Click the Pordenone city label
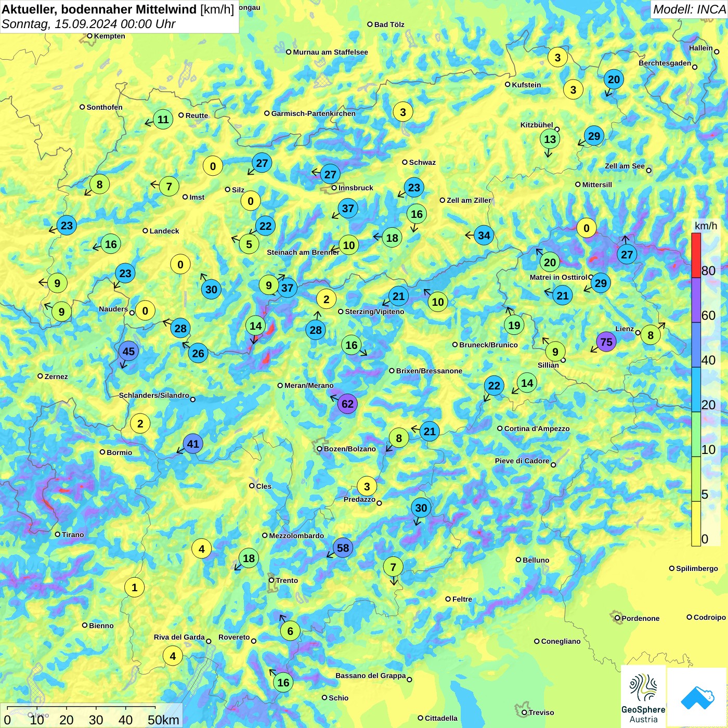The width and height of the screenshot is (728, 728). (640, 618)
